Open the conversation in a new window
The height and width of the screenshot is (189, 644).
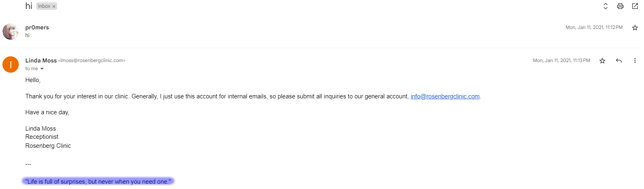tap(635, 6)
